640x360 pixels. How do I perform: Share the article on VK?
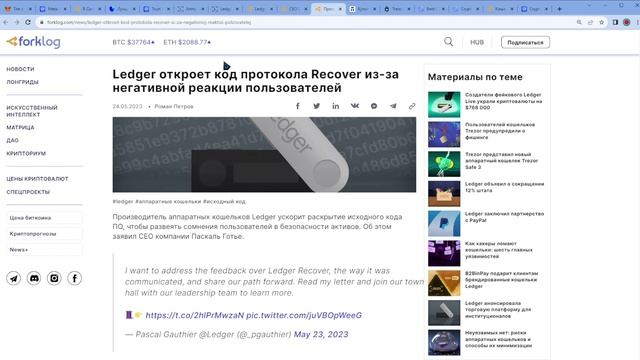pos(355,106)
